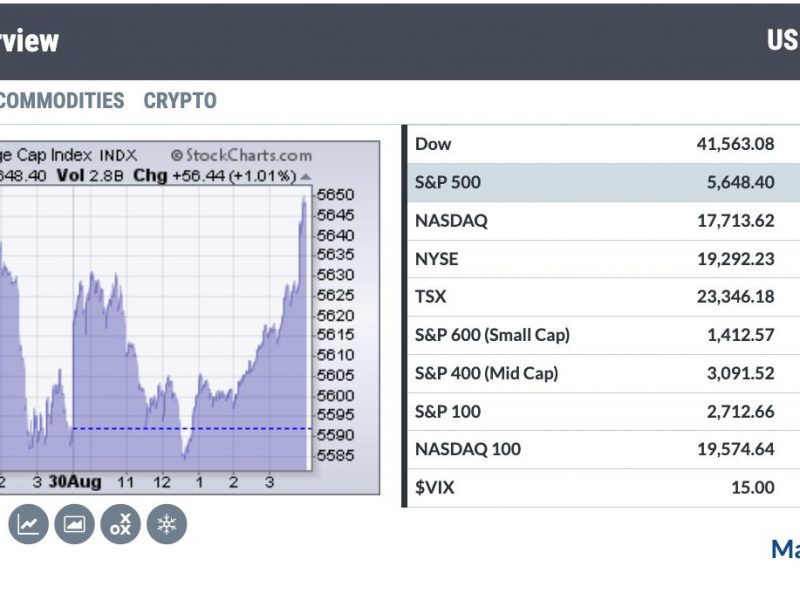Open the S&P 500 intraday chart image

pos(190,317)
